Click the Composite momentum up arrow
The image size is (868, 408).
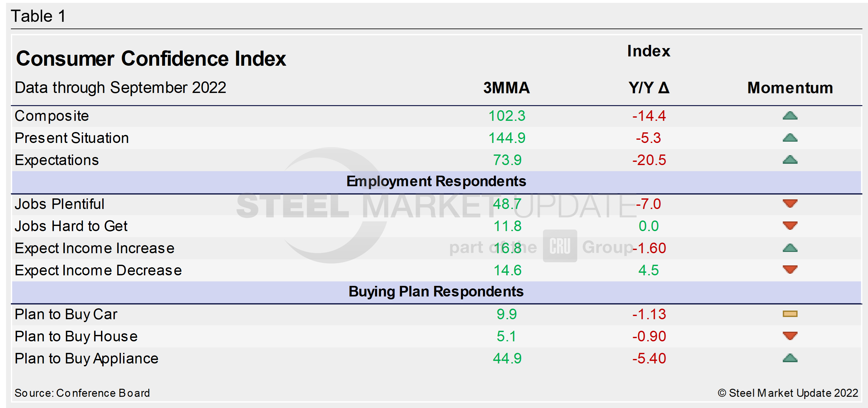tap(790, 116)
